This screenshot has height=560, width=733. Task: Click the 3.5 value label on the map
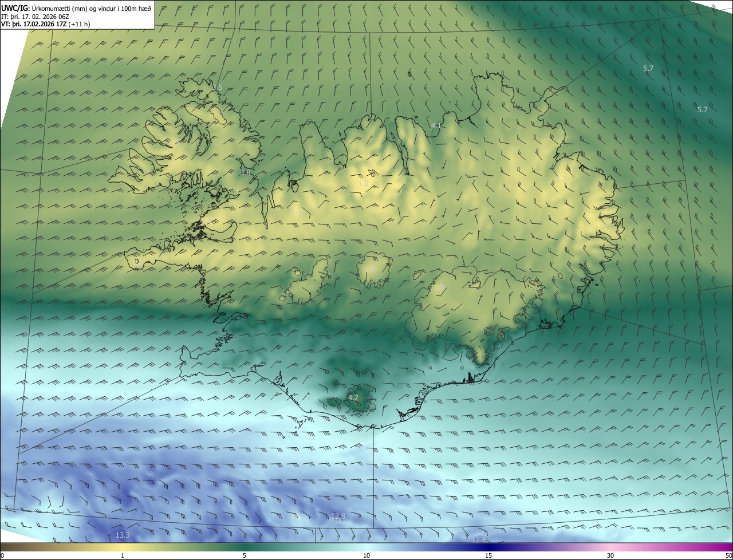point(216,88)
